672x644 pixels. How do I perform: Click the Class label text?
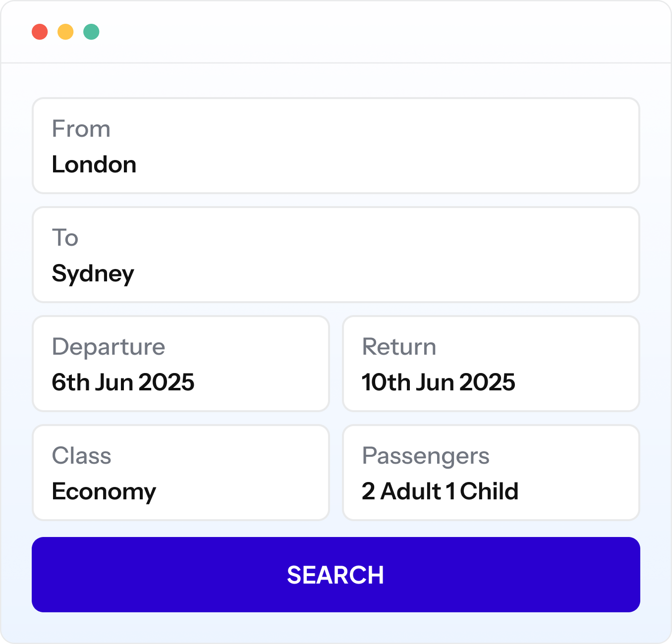(x=82, y=456)
